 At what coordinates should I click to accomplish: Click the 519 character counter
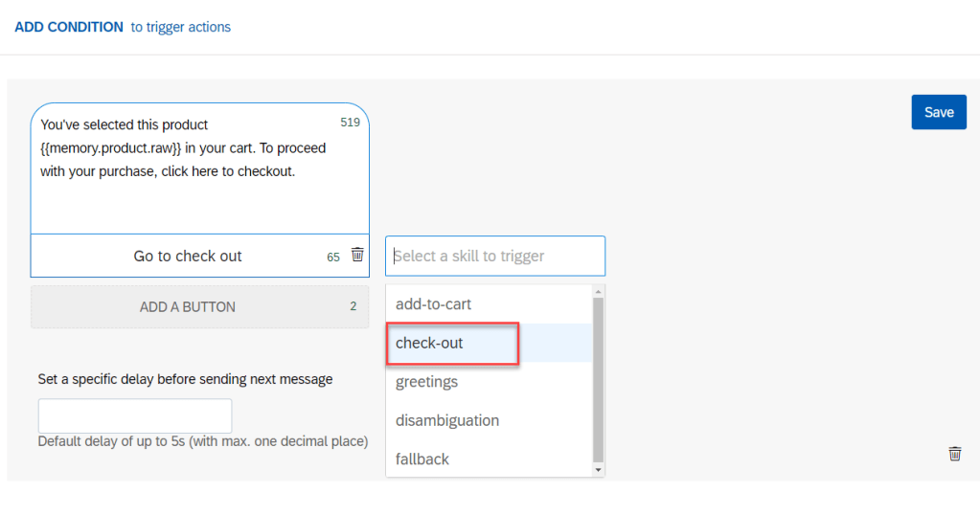tap(350, 123)
